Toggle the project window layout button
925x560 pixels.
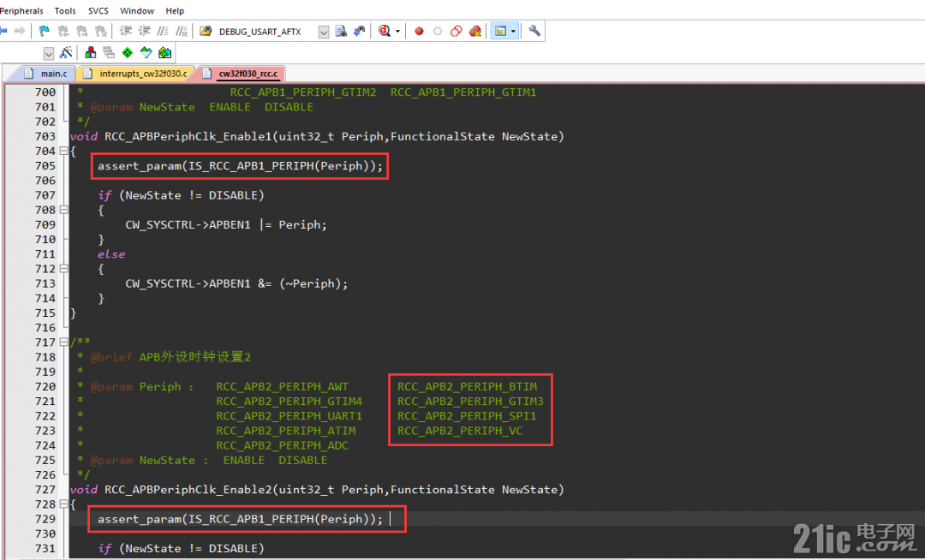click(x=500, y=31)
